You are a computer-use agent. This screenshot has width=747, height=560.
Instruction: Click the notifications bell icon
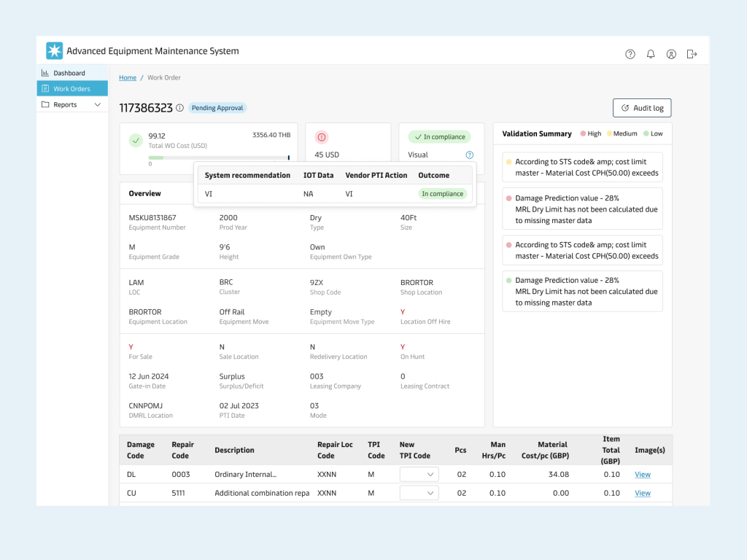click(650, 53)
